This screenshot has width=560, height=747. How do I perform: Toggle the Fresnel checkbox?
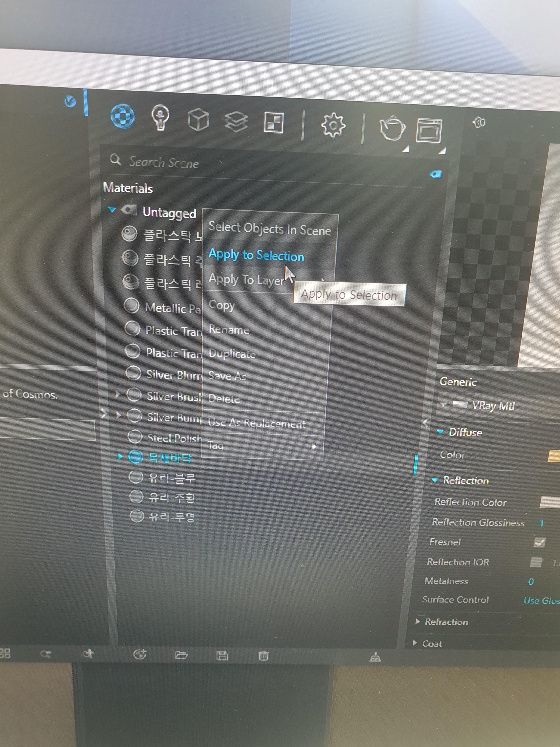(x=539, y=542)
